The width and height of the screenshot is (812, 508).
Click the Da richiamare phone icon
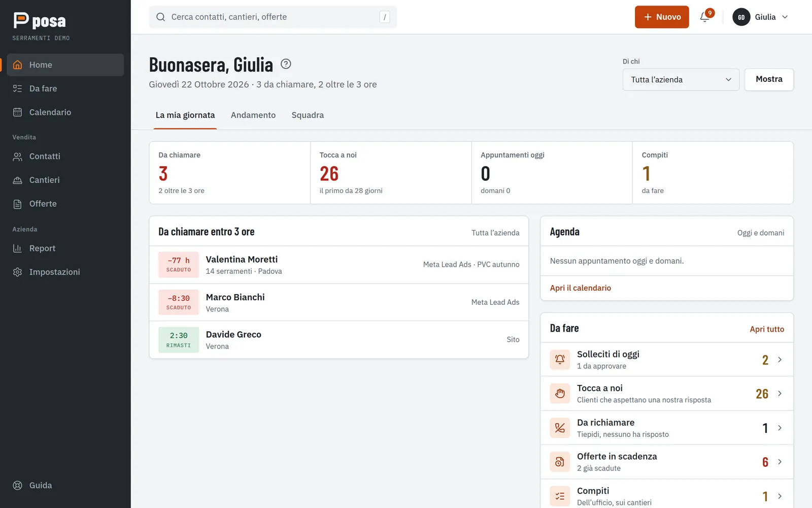click(560, 428)
